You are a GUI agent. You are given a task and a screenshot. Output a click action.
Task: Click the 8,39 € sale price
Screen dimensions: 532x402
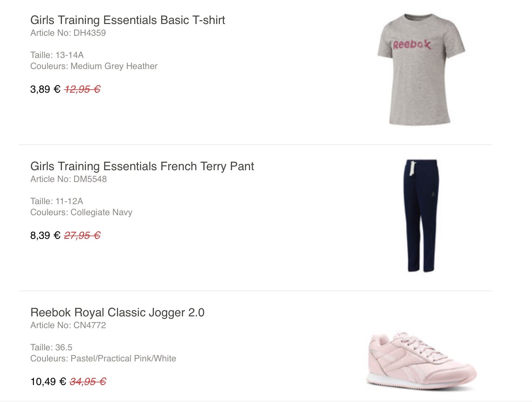tap(45, 236)
